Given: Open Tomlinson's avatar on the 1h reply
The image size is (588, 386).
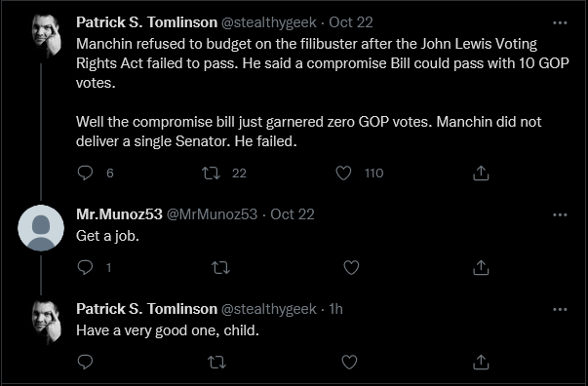Looking at the screenshot, I should 46,323.
